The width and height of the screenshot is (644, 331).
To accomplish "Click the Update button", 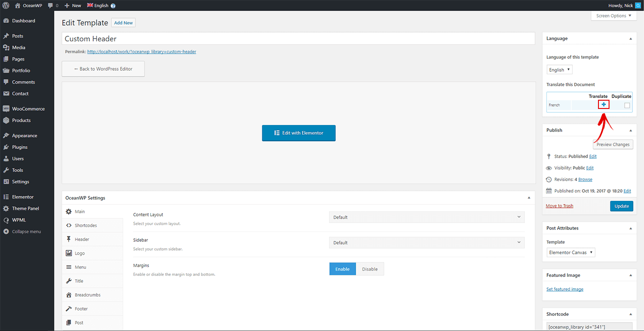I will point(621,206).
